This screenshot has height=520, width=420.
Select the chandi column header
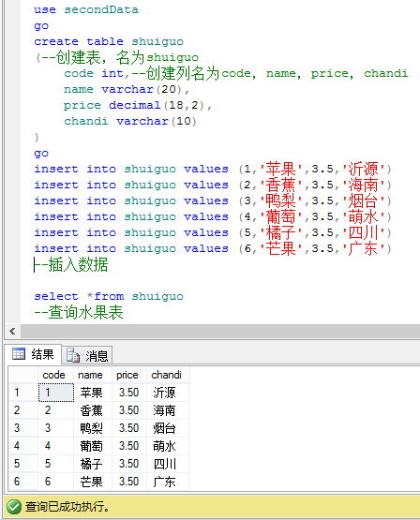(168, 375)
